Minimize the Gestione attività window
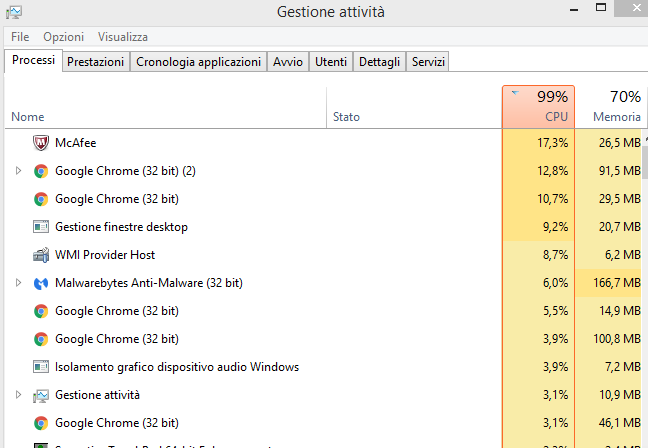648x448 pixels. click(x=574, y=10)
